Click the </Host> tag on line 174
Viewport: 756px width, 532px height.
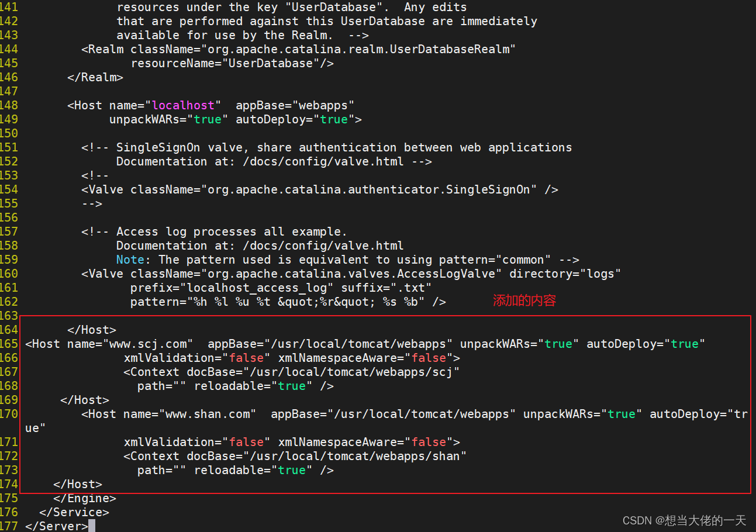78,484
